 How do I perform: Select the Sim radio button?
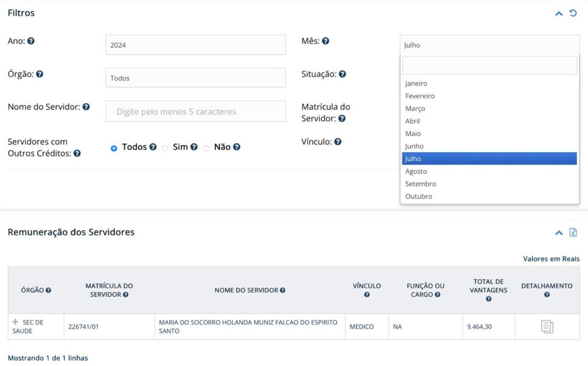click(165, 148)
